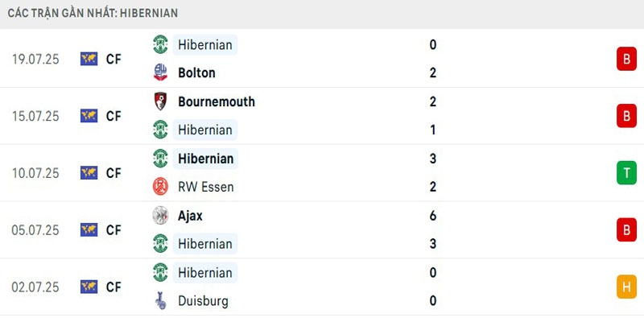Image resolution: width=644 pixels, height=322 pixels.
Task: Click the competition flag icon for 15.07.25
Action: tap(89, 116)
